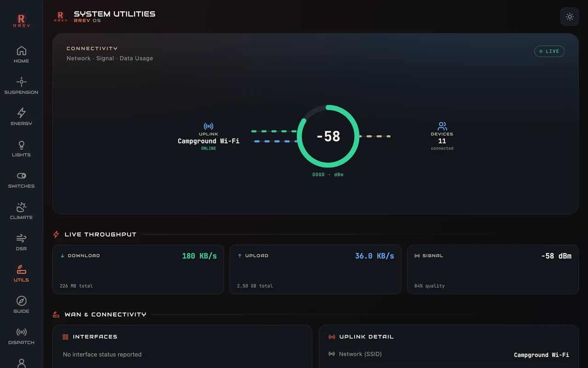
Task: Click the Interfaces grid icon
Action: [66, 337]
